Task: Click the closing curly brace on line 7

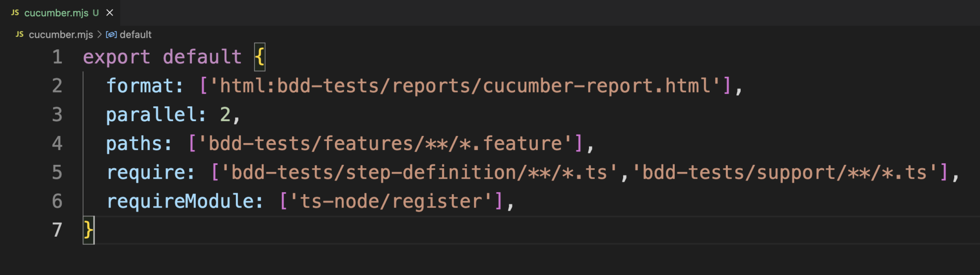Action: 89,230
